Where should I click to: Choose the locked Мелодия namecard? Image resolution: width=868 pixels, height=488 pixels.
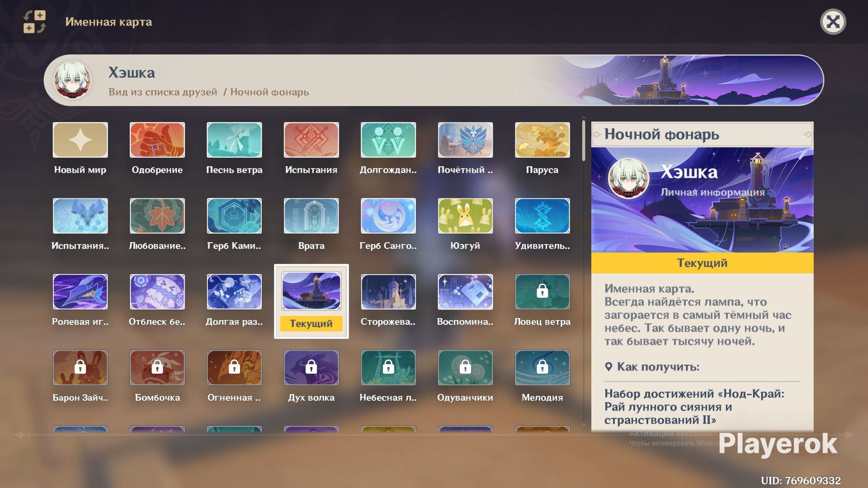(x=542, y=367)
